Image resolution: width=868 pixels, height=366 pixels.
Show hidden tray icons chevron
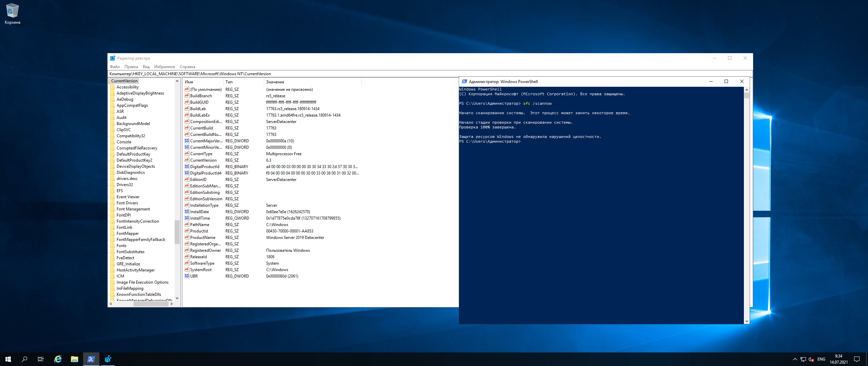[795, 359]
